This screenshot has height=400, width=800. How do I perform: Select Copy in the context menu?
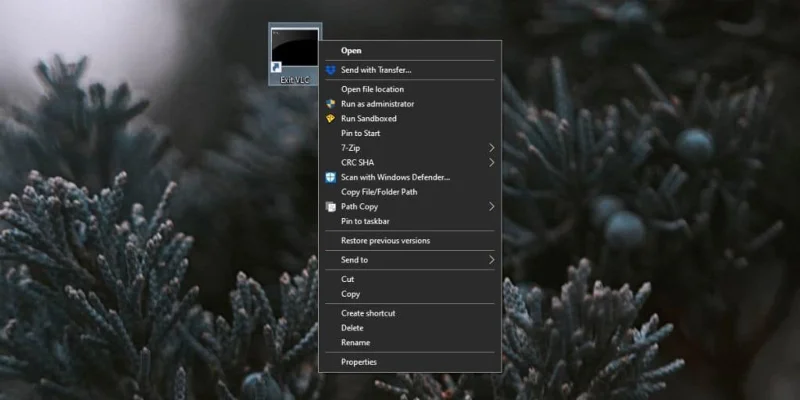[x=410, y=294]
